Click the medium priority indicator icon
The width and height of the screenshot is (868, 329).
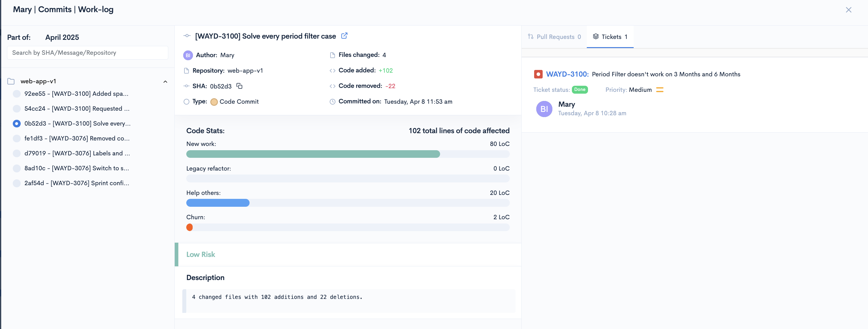click(x=660, y=90)
